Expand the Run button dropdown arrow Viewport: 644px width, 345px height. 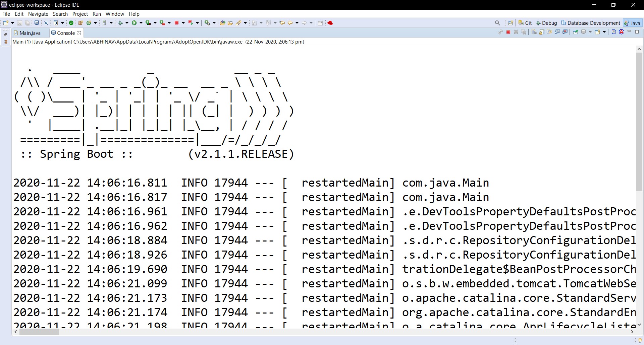click(x=141, y=23)
